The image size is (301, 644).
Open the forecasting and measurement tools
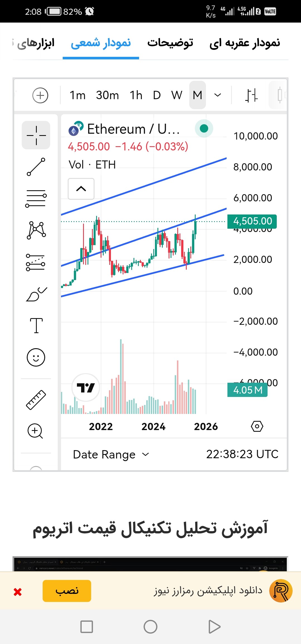pos(36,262)
